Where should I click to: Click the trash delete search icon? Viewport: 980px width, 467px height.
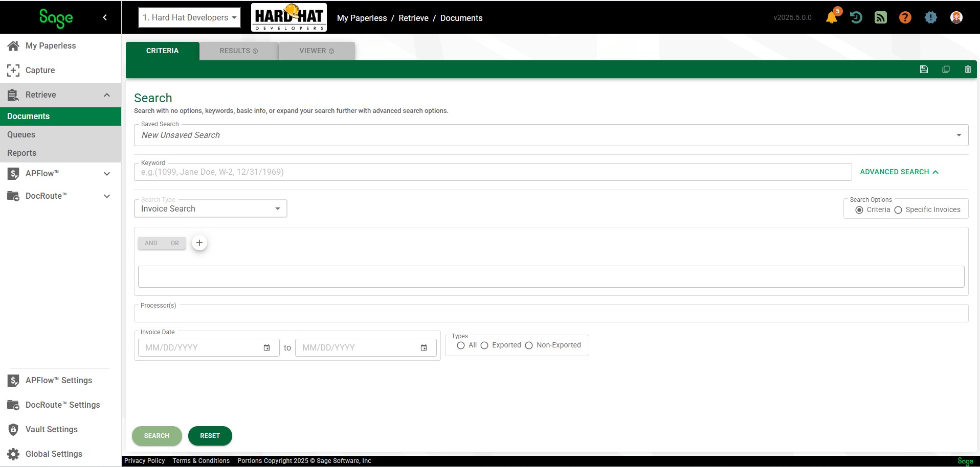pos(968,69)
